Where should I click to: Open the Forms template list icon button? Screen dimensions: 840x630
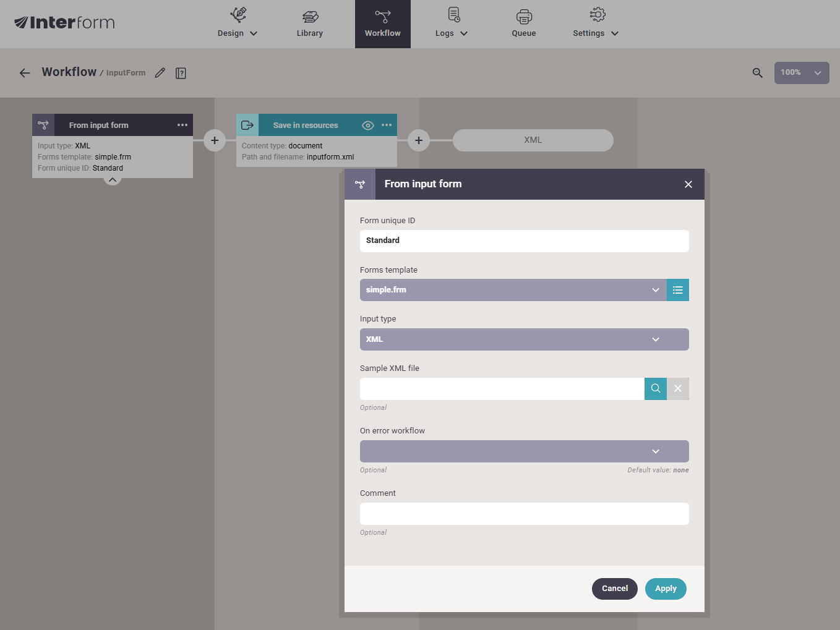click(x=677, y=290)
